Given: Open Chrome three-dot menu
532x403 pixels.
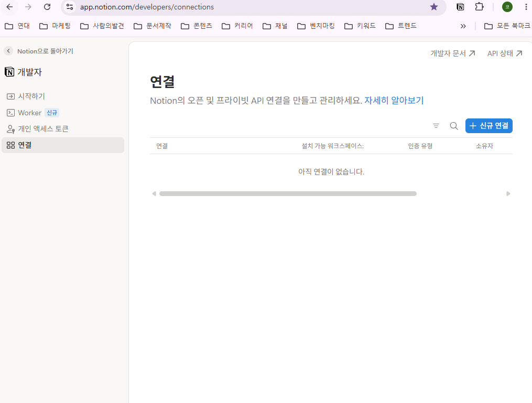Looking at the screenshot, I should (x=526, y=7).
